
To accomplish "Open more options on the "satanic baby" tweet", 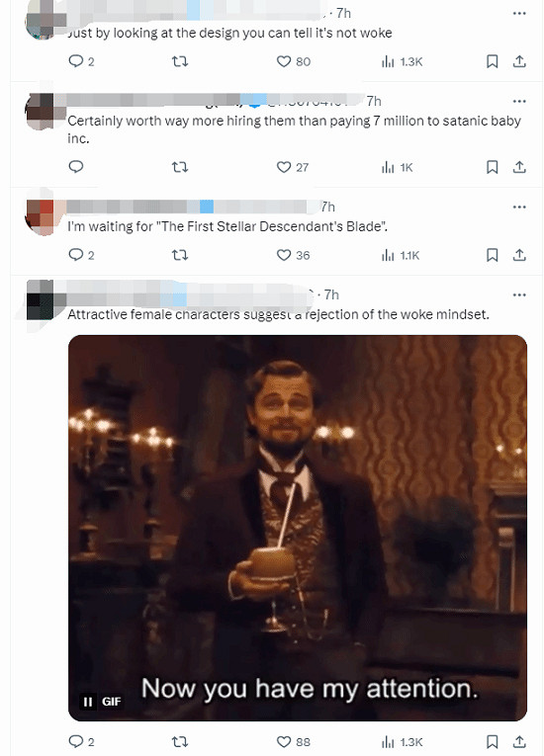I will click(519, 101).
